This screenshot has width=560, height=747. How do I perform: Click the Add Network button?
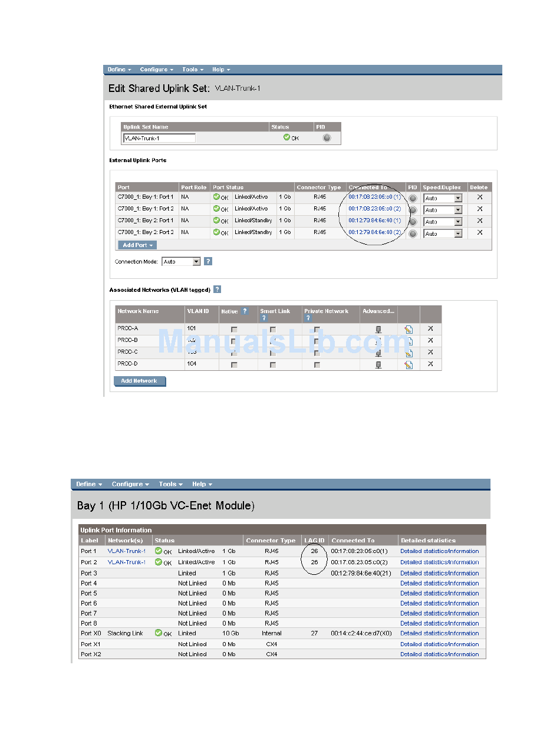click(x=140, y=381)
